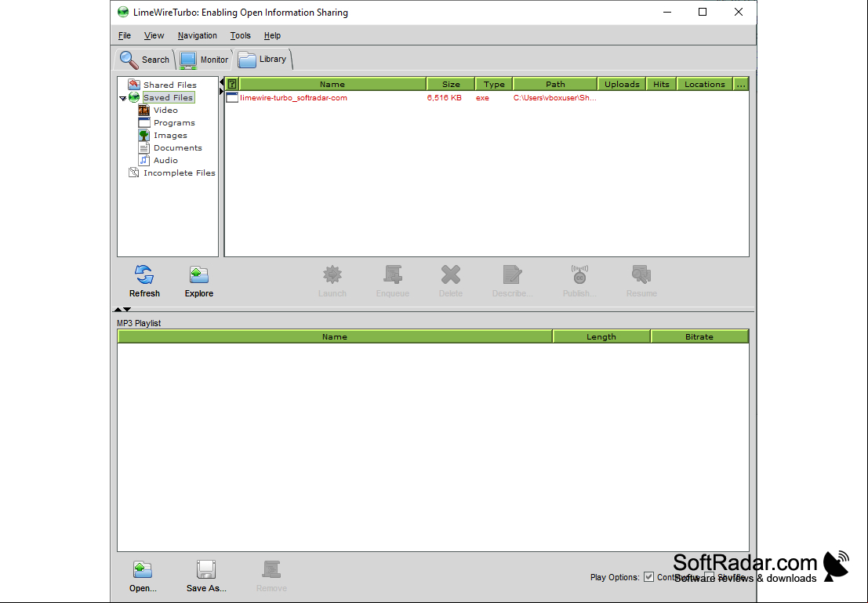Image resolution: width=868 pixels, height=603 pixels.
Task: Click the Programs window icon
Action: pos(144,123)
